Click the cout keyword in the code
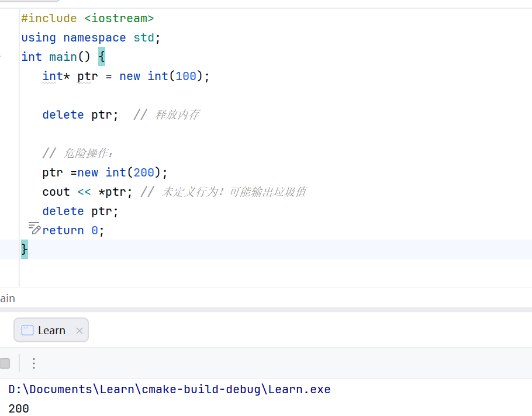The height and width of the screenshot is (416, 532). point(56,192)
